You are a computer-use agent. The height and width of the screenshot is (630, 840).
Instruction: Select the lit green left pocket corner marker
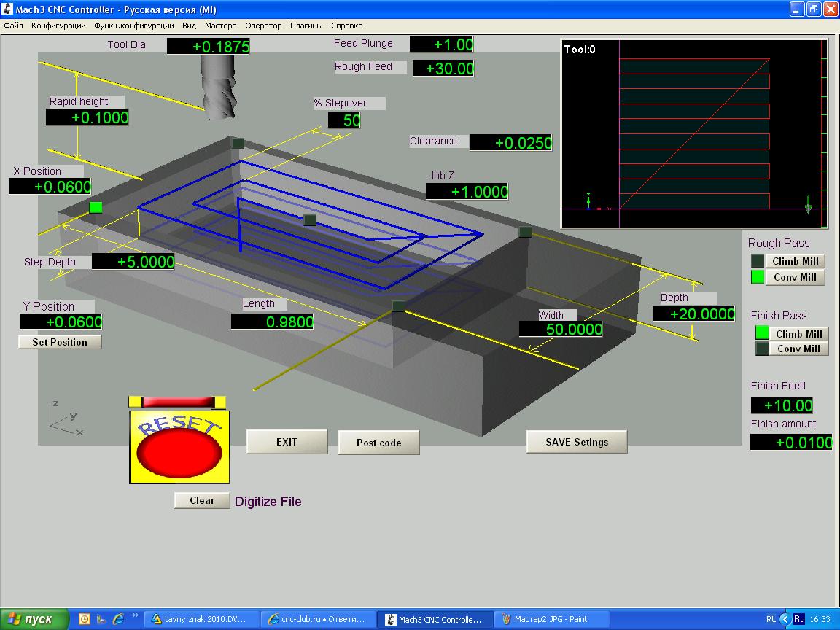coord(96,207)
